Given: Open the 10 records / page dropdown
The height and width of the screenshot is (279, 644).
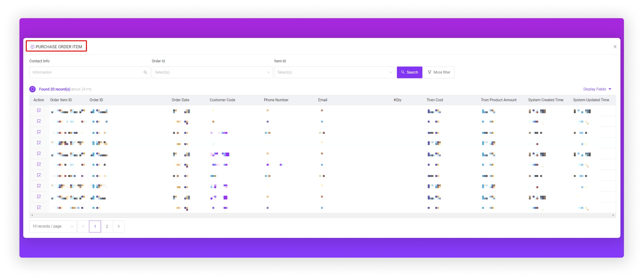Looking at the screenshot, I should (x=53, y=226).
